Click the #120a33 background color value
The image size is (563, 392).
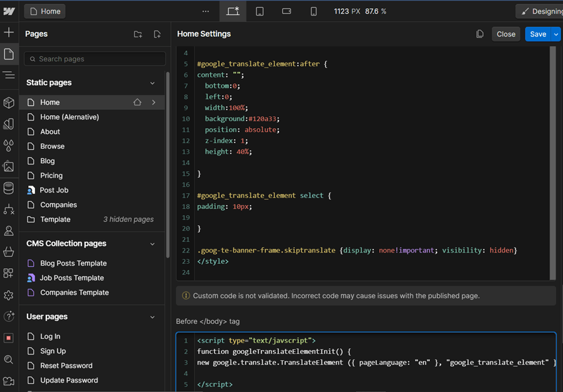[263, 119]
